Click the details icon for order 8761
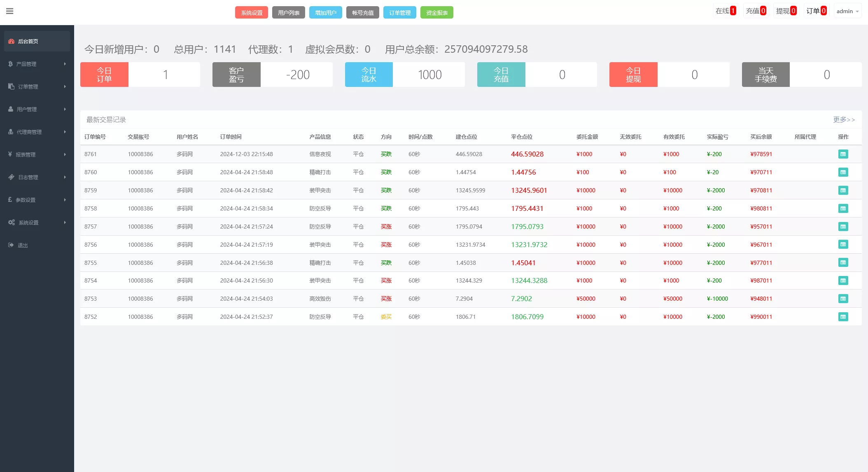 coord(843,154)
